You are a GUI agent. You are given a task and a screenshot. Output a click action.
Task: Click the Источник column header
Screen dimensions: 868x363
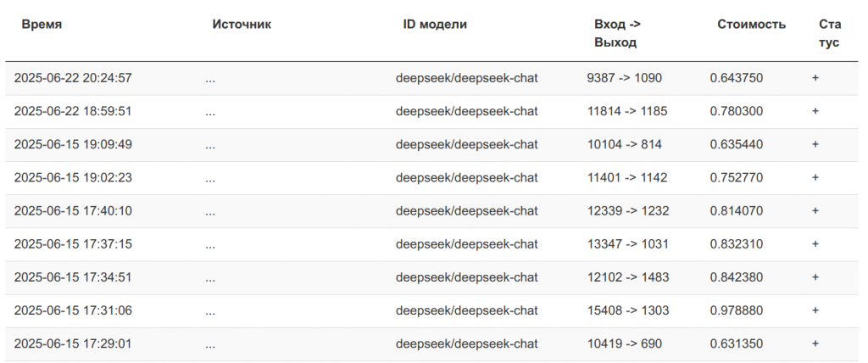242,25
